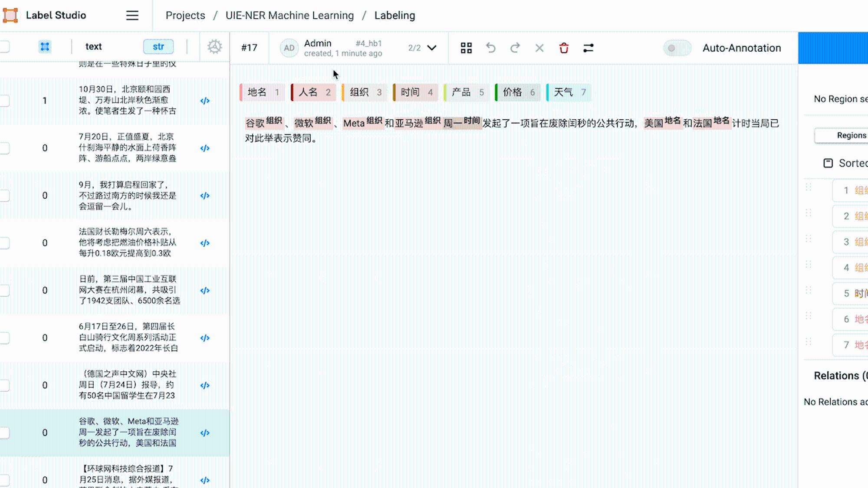Open UIE-NER Machine Learning breadcrumb link
Screen dimensions: 868x488
289,16
